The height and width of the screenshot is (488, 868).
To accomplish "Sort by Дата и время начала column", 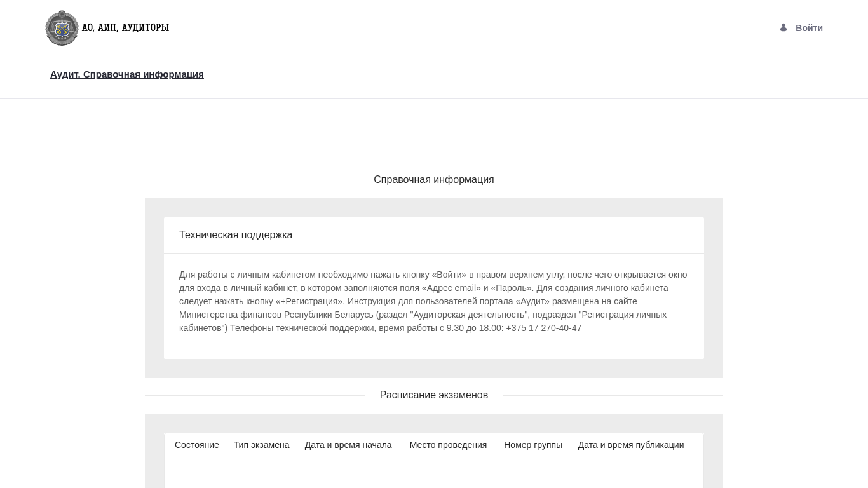I will click(x=348, y=445).
